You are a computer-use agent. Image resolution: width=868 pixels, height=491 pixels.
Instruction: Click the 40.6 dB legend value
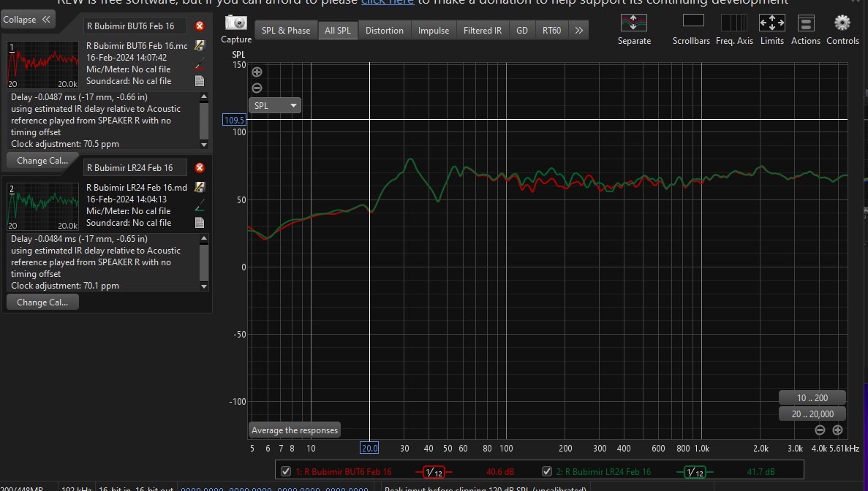500,472
